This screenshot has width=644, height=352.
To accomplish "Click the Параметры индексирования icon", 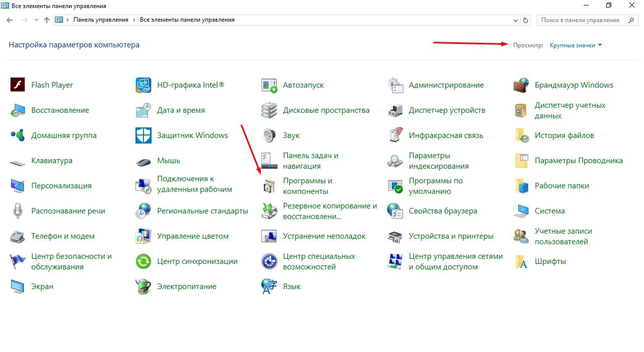I will (x=395, y=161).
